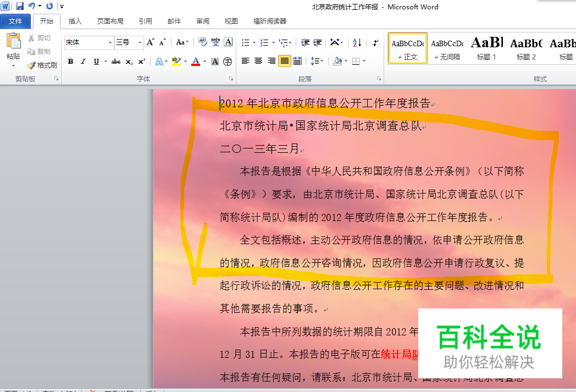Open the Multilevel List dropdown
This screenshot has height=392, width=576.
click(285, 43)
